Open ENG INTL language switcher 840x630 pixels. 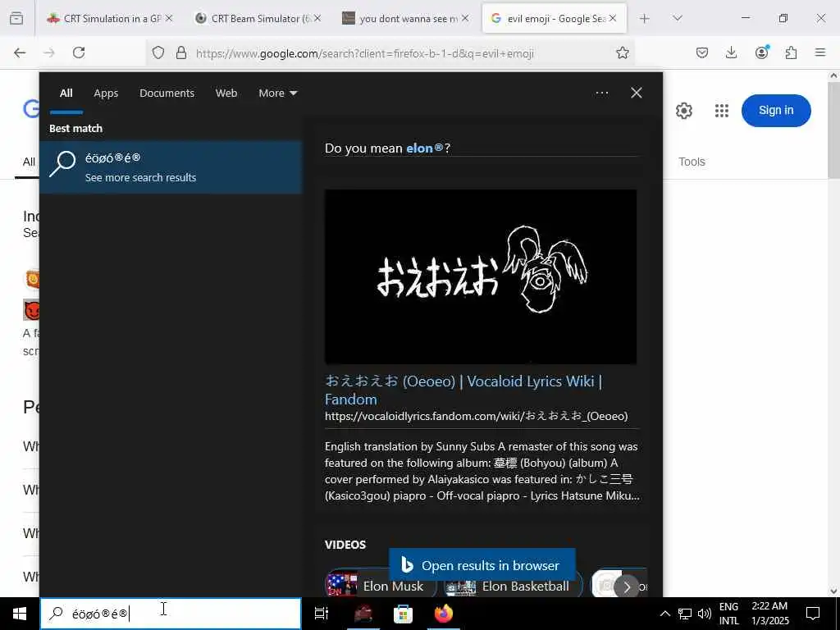coord(729,614)
